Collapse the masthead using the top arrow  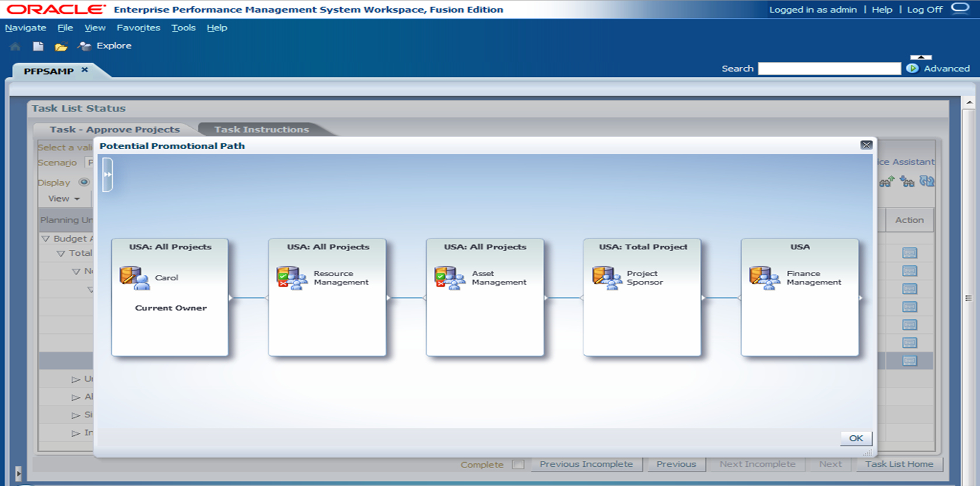[921, 57]
